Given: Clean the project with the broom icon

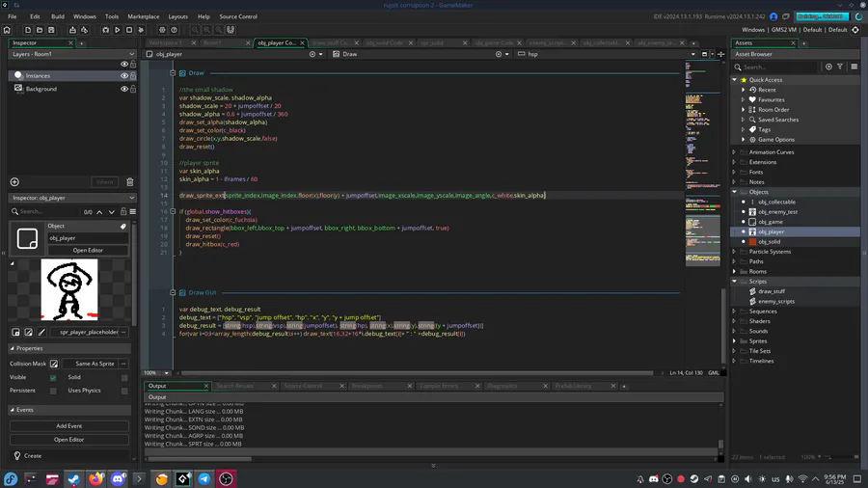Looking at the screenshot, I should [x=141, y=30].
